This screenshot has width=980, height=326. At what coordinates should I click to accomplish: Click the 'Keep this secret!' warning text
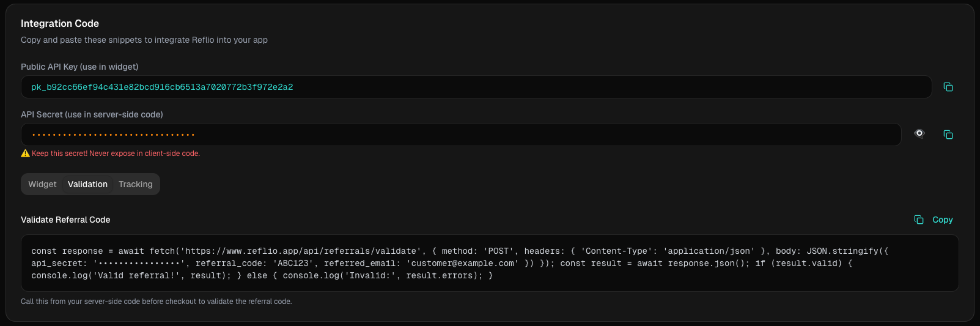[116, 154]
